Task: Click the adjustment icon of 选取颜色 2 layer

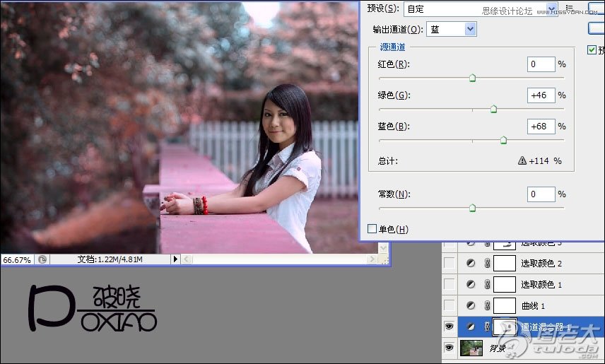Action: tap(471, 263)
